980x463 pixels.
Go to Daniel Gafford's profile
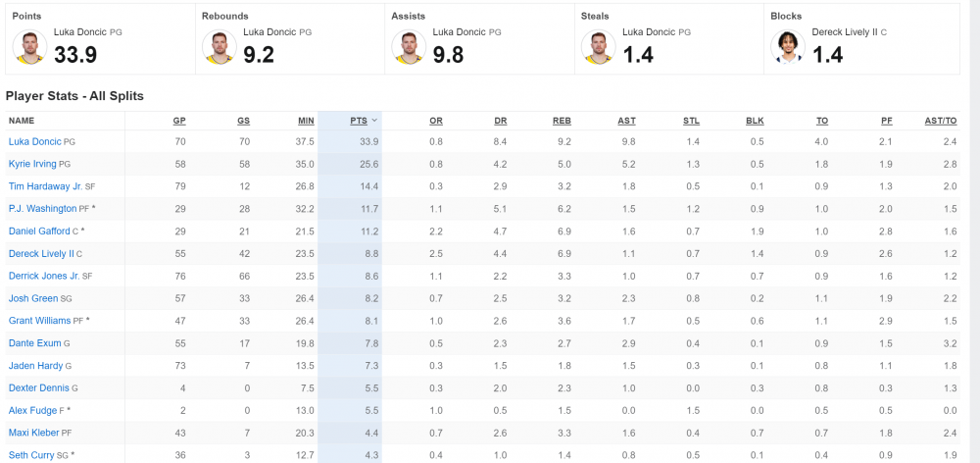pyautogui.click(x=38, y=231)
